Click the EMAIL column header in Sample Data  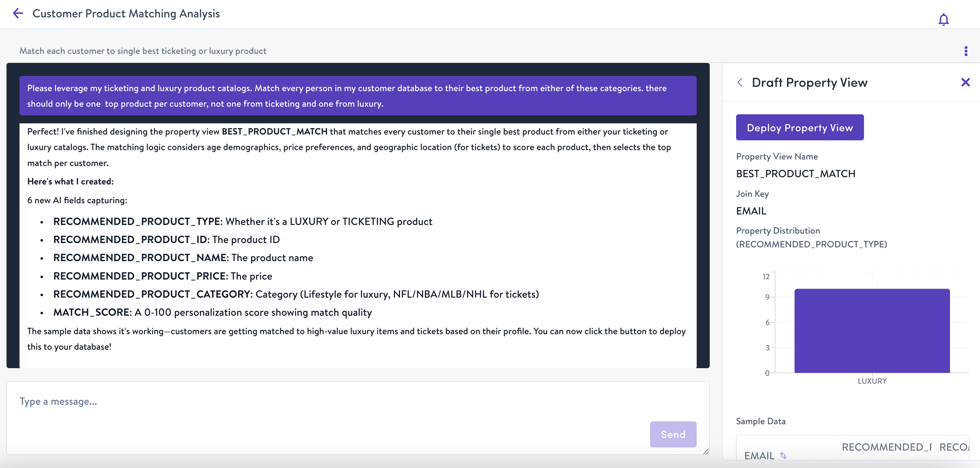[759, 455]
